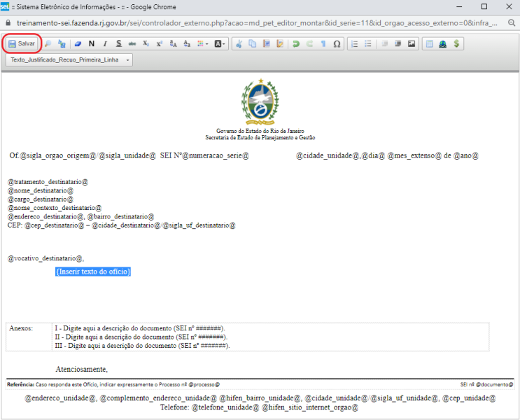Insert special character with omega icon

pos(337,43)
